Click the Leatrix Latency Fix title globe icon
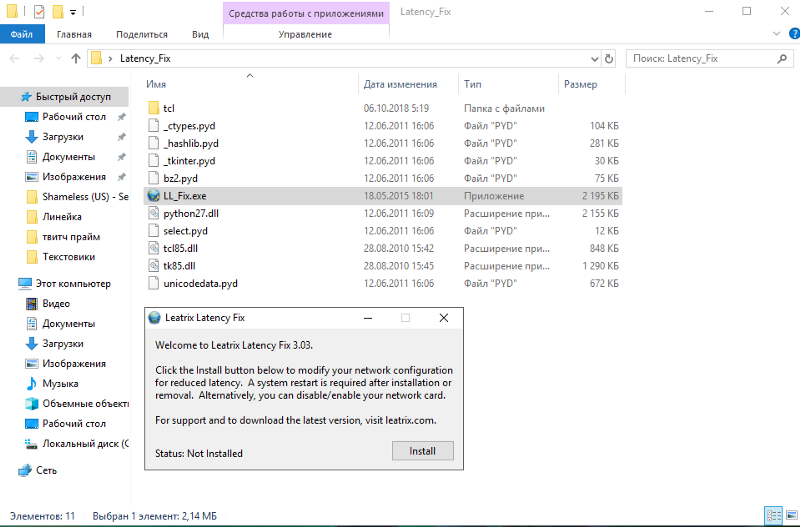The width and height of the screenshot is (800, 527). pos(154,318)
